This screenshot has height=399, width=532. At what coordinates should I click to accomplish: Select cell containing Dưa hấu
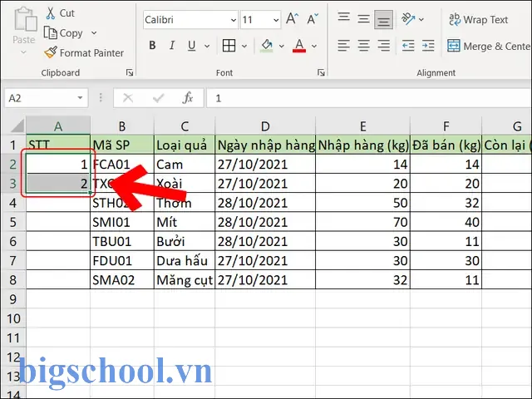pyautogui.click(x=185, y=260)
